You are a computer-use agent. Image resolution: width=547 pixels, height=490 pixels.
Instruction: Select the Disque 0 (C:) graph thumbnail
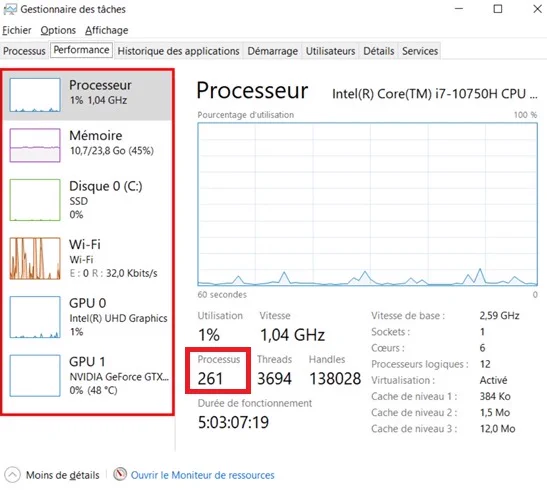[x=35, y=200]
